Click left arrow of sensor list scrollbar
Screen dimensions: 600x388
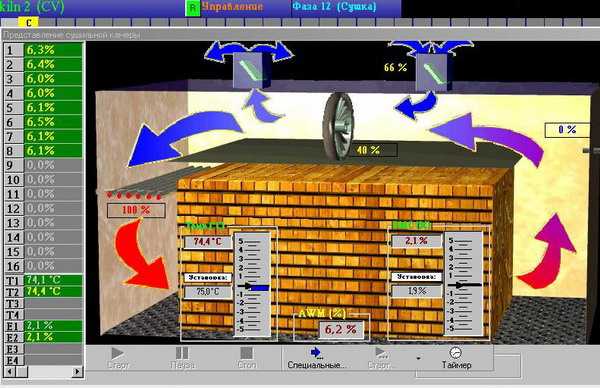pos(10,371)
